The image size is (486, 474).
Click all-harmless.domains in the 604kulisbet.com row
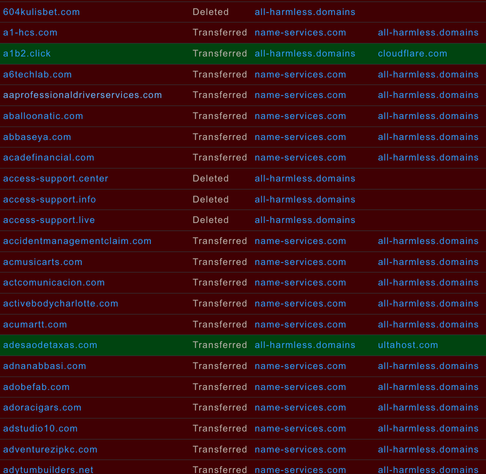pyautogui.click(x=305, y=12)
